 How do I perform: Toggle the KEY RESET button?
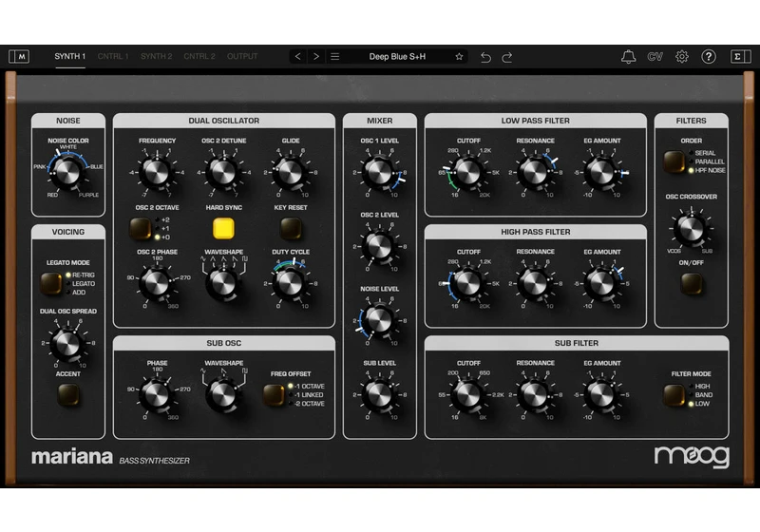click(291, 228)
